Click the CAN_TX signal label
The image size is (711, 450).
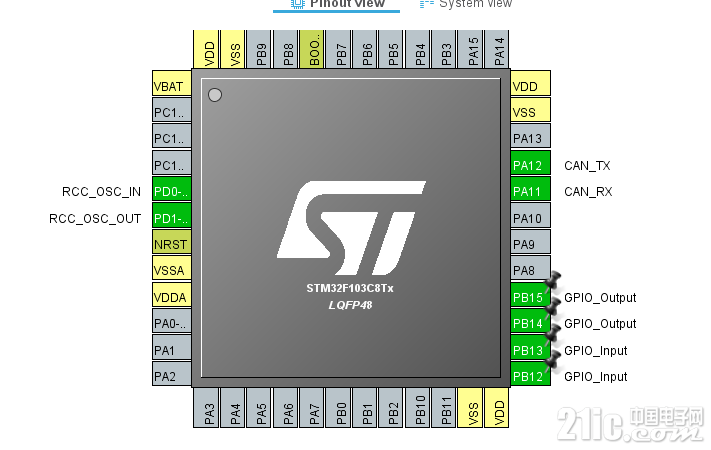[587, 166]
